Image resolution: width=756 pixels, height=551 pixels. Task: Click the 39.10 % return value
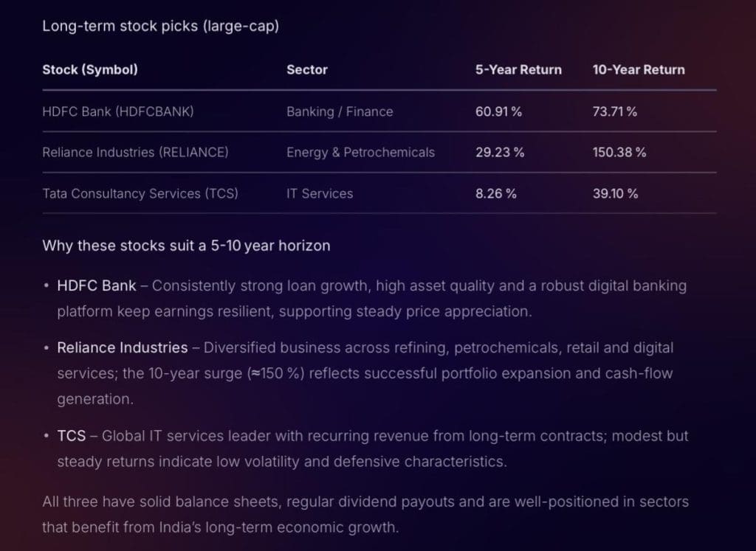[616, 194]
